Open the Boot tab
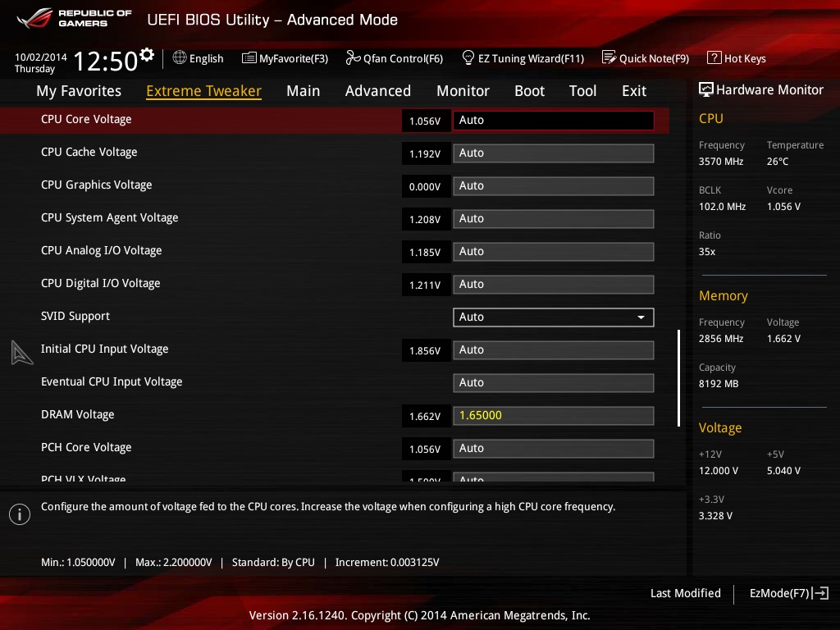840x630 pixels. point(529,90)
